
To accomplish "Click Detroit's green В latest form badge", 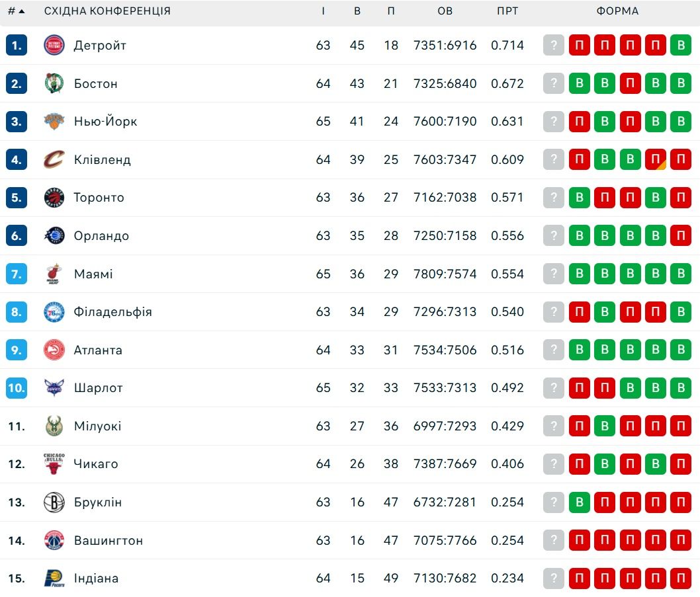I will [681, 45].
